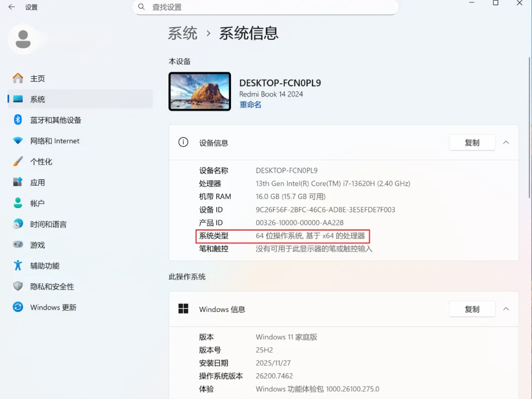Open 帐户 settings page
Screen dimensions: 532x399
80,203
